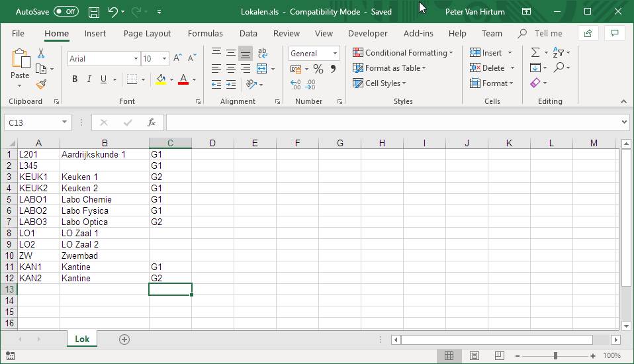Switch to Page Break Preview in status bar
The image size is (634, 364).
pos(500,356)
